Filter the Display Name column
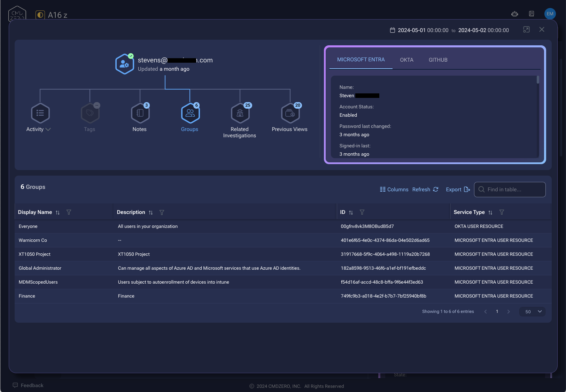The image size is (566, 392). (x=69, y=212)
